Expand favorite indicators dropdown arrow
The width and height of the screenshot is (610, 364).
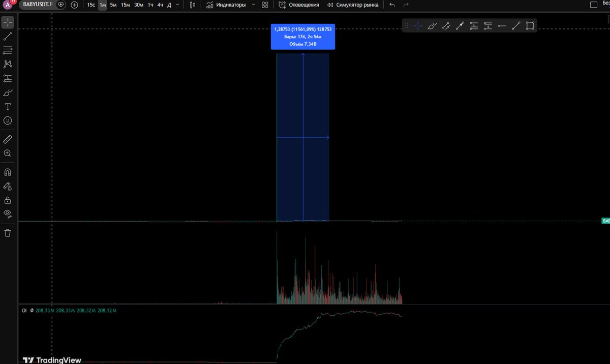254,5
